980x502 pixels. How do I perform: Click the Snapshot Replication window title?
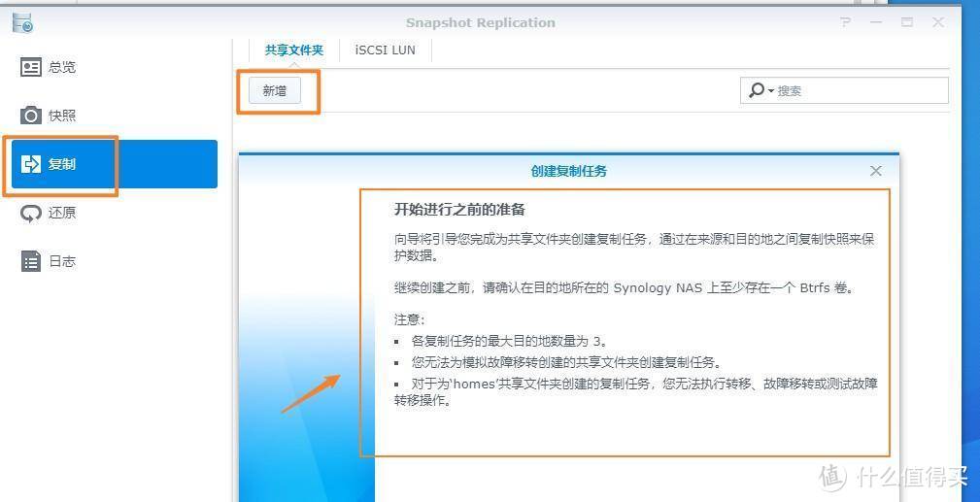pos(481,22)
